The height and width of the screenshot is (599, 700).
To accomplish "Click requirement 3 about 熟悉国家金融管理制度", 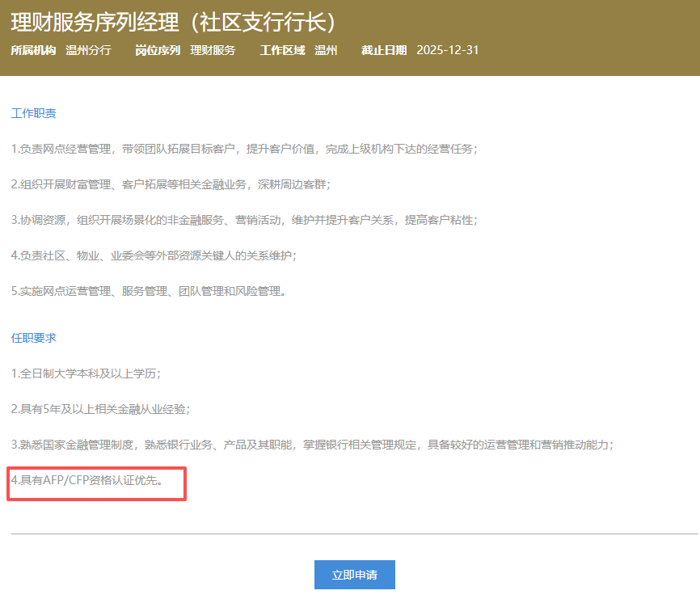I will click(312, 445).
